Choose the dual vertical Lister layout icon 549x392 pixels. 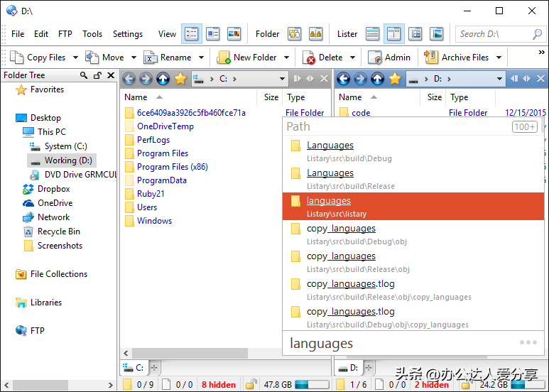pyautogui.click(x=394, y=34)
